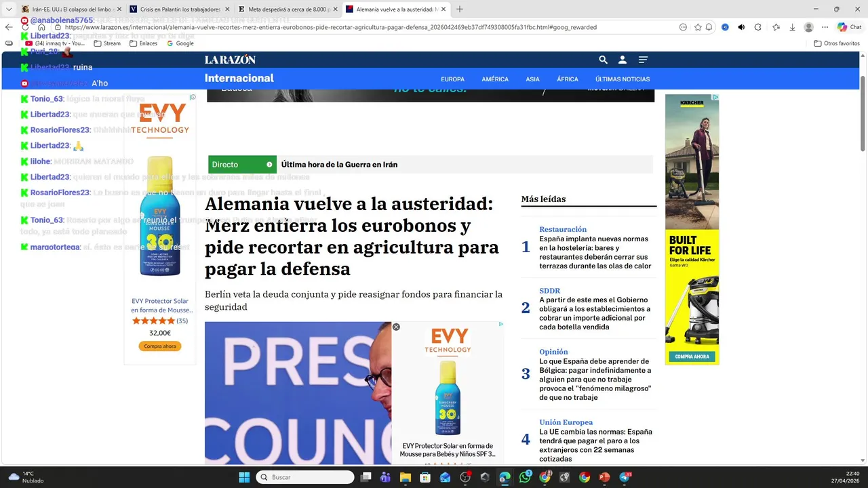This screenshot has width=868, height=488.
Task: Open the Stream bookmarks folder
Action: pyautogui.click(x=107, y=43)
